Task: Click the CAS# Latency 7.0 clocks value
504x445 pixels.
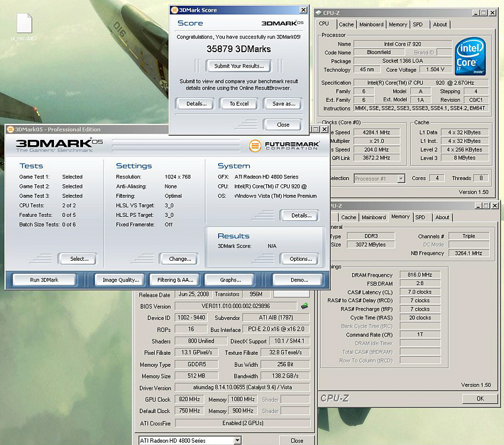Action: 420,292
